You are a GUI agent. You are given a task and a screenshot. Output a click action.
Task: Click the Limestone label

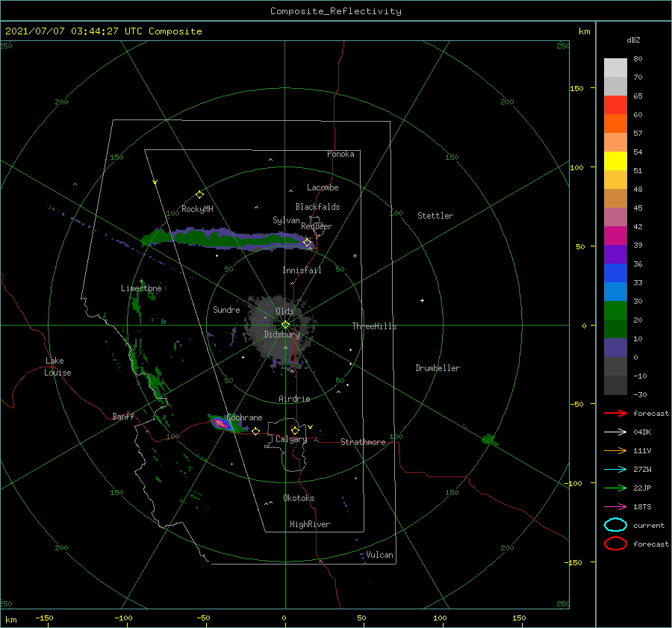point(141,288)
